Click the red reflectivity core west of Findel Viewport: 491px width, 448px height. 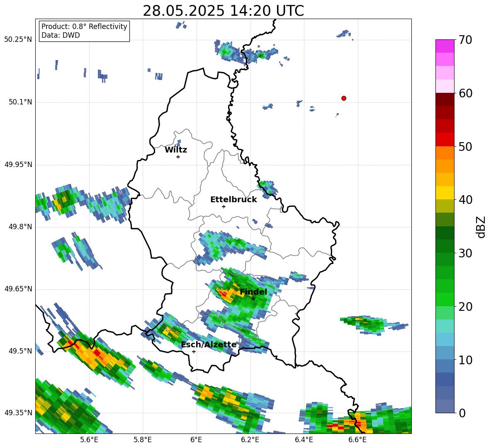point(223,293)
